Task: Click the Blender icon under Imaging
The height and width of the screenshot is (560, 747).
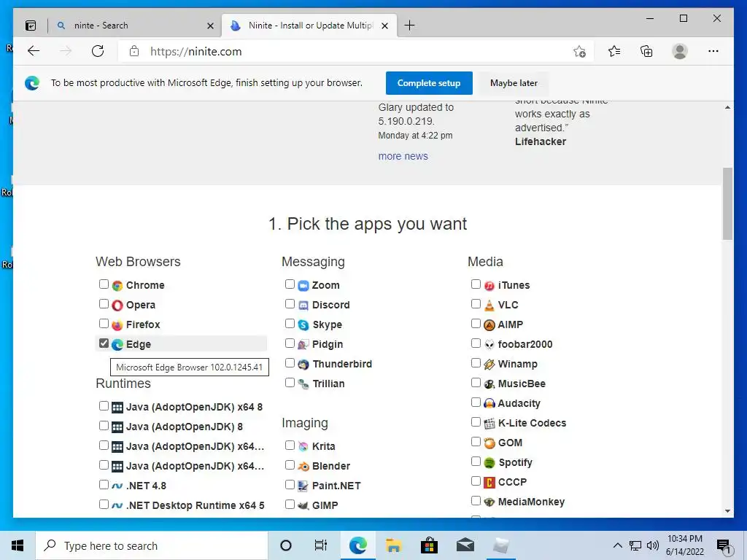Action: (303, 466)
